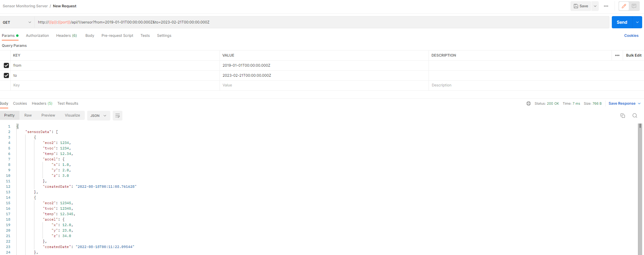Open the comments icon beside the pencil
The height and width of the screenshot is (255, 644).
(x=634, y=6)
